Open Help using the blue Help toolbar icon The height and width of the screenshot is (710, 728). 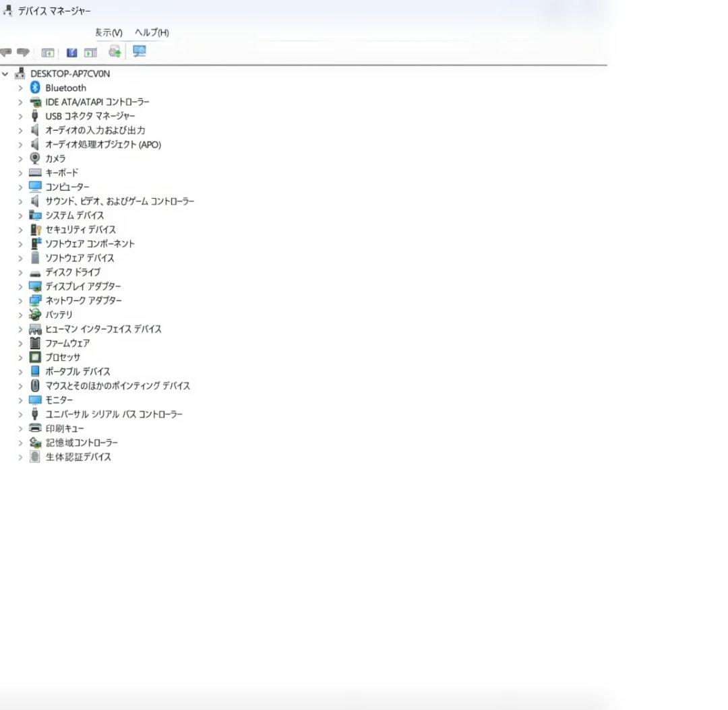tap(71, 52)
